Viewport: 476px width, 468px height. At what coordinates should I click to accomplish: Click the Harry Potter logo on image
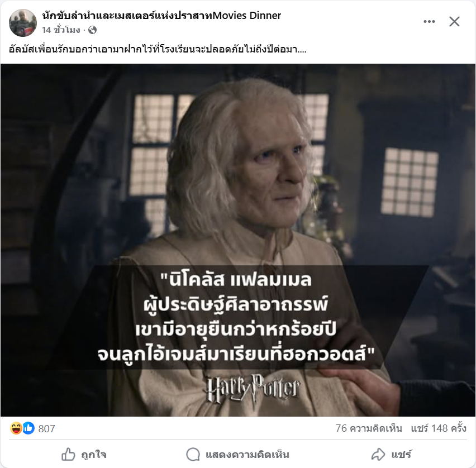pos(254,389)
